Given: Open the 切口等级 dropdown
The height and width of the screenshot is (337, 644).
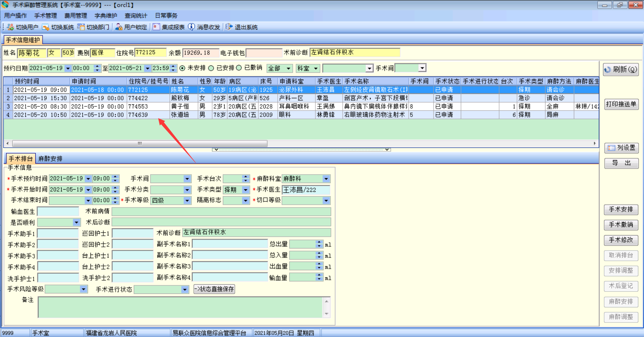Looking at the screenshot, I should click(326, 201).
